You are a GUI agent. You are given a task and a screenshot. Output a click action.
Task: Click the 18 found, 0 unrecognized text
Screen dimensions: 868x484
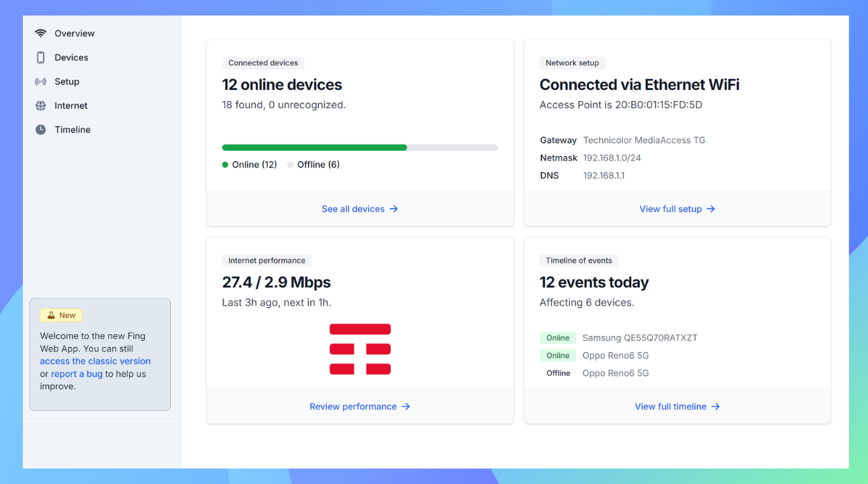[x=284, y=105]
